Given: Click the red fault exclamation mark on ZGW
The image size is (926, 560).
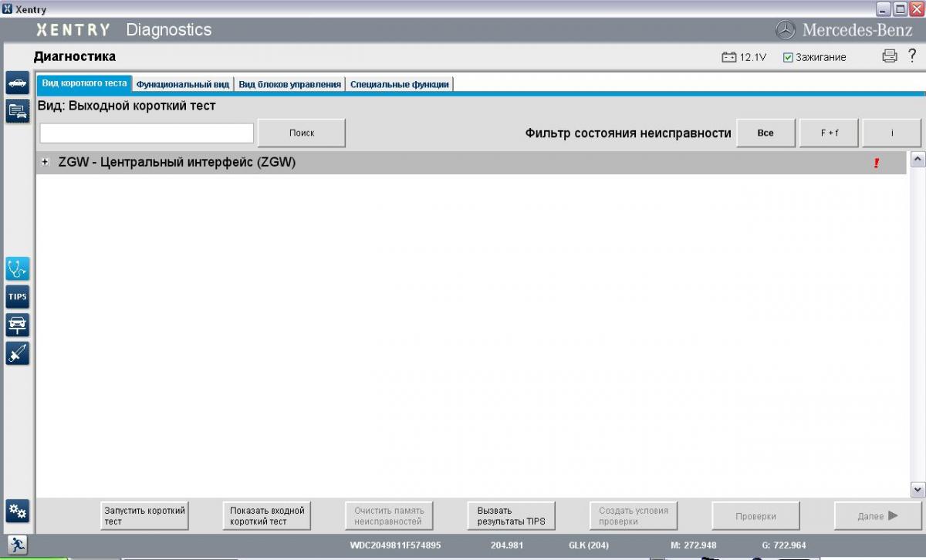Looking at the screenshot, I should coord(877,163).
